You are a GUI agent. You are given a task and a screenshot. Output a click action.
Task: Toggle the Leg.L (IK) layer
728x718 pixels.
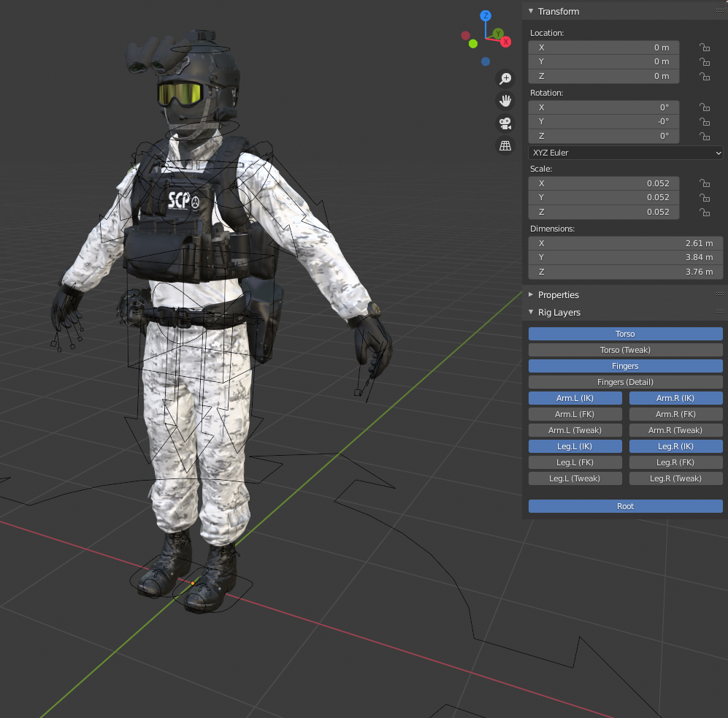coord(575,446)
